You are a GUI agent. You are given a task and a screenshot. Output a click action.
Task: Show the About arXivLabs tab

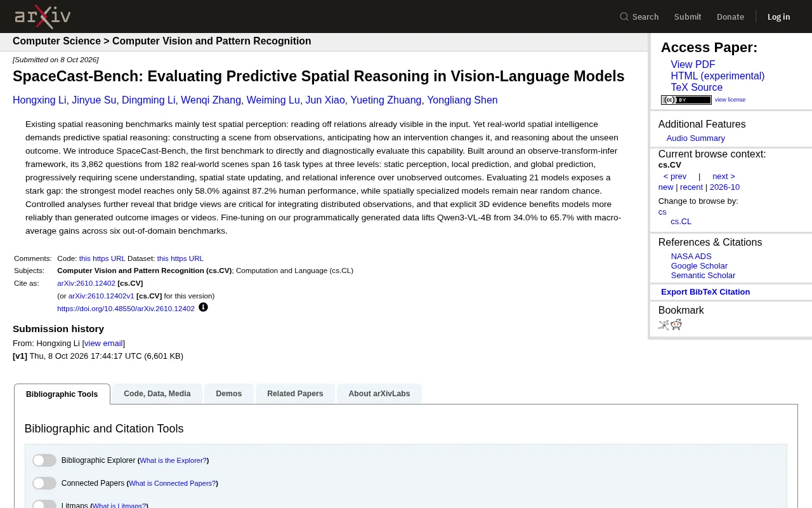(379, 394)
